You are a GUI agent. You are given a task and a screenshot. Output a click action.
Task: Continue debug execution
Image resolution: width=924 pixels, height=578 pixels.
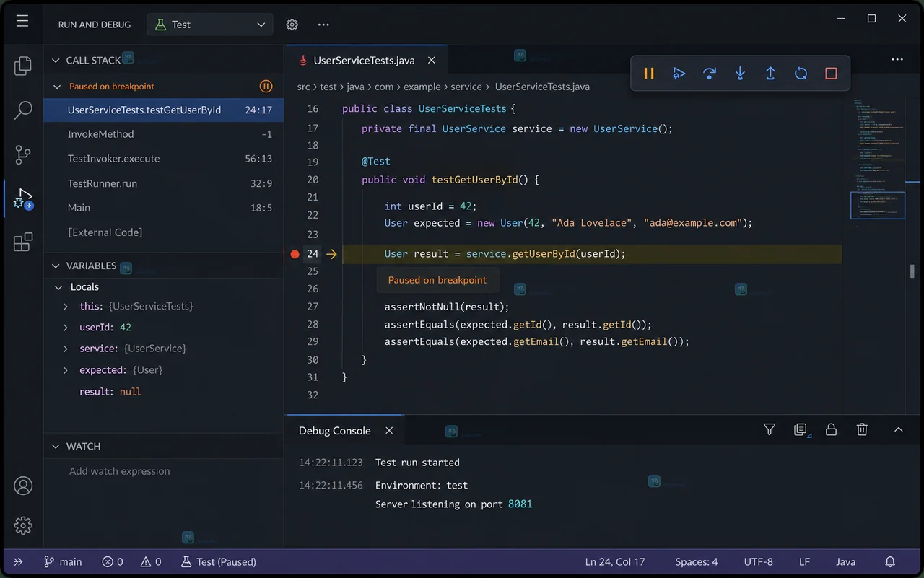tap(679, 74)
